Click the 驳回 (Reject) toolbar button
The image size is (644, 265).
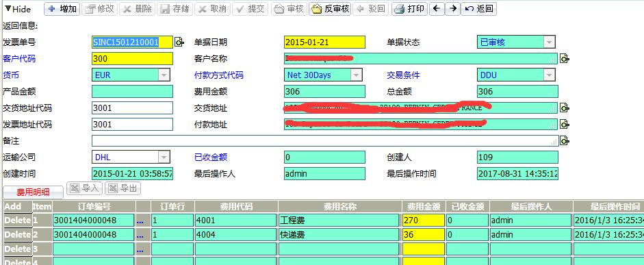pyautogui.click(x=370, y=9)
